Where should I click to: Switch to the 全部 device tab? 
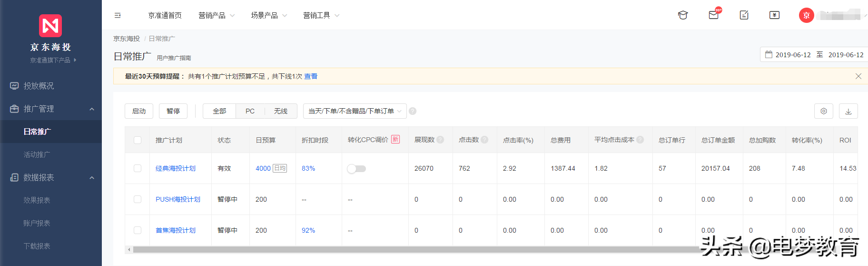[x=219, y=111]
